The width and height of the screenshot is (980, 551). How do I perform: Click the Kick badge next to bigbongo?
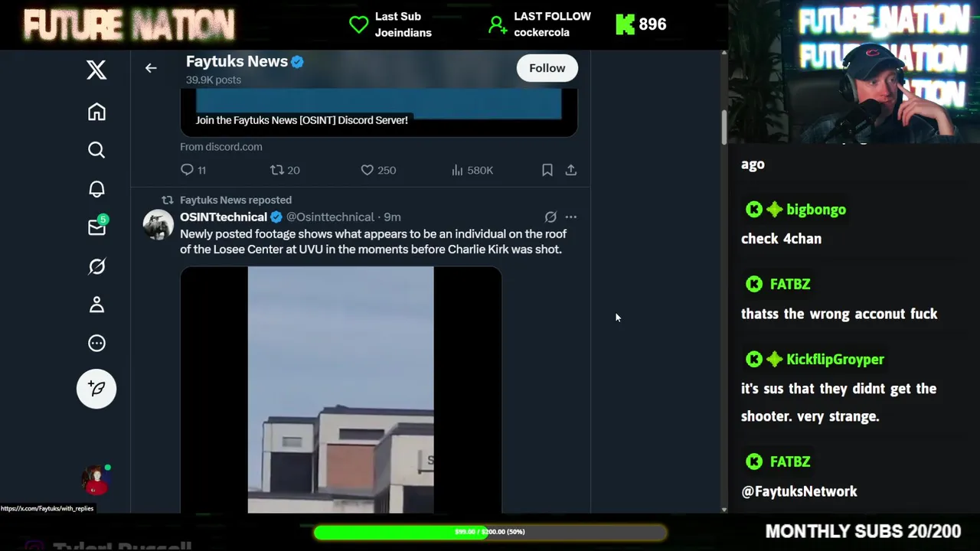pyautogui.click(x=754, y=210)
